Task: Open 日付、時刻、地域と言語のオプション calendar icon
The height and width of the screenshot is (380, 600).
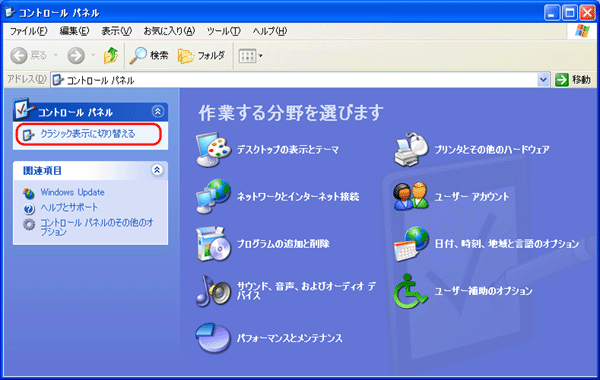Action: tap(411, 244)
